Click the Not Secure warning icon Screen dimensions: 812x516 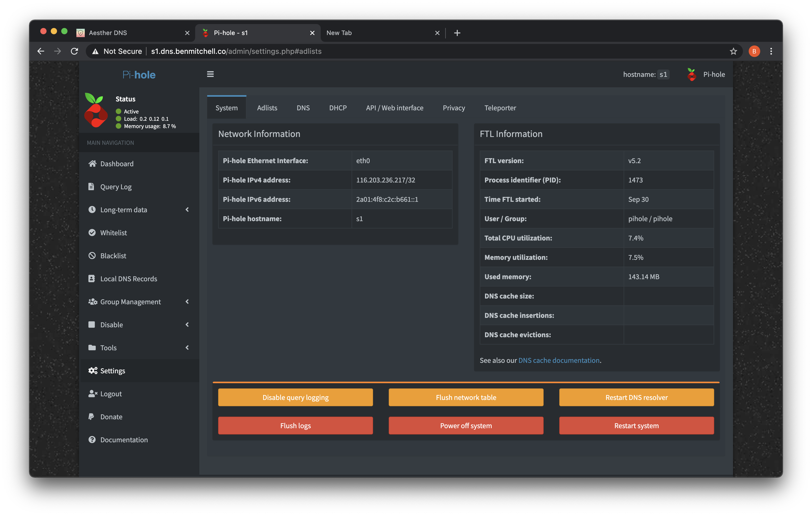[x=95, y=51]
